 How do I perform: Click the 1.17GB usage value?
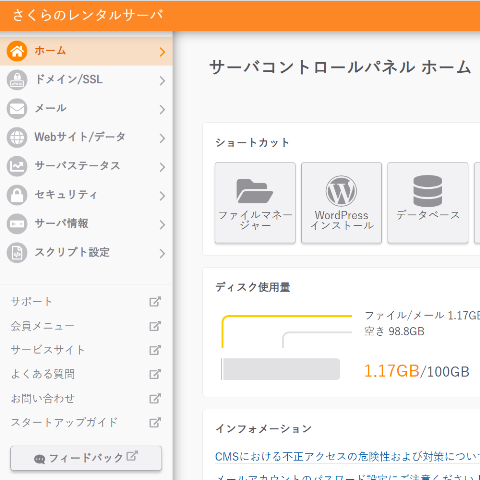click(391, 371)
